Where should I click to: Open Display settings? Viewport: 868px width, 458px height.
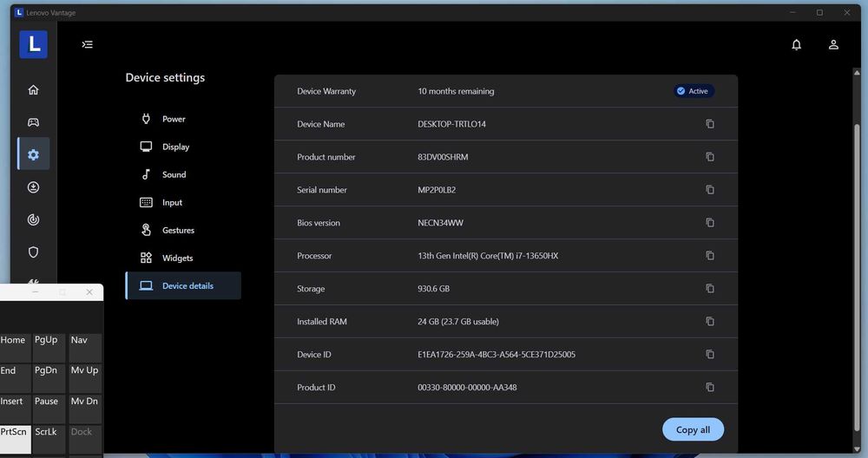point(183,147)
